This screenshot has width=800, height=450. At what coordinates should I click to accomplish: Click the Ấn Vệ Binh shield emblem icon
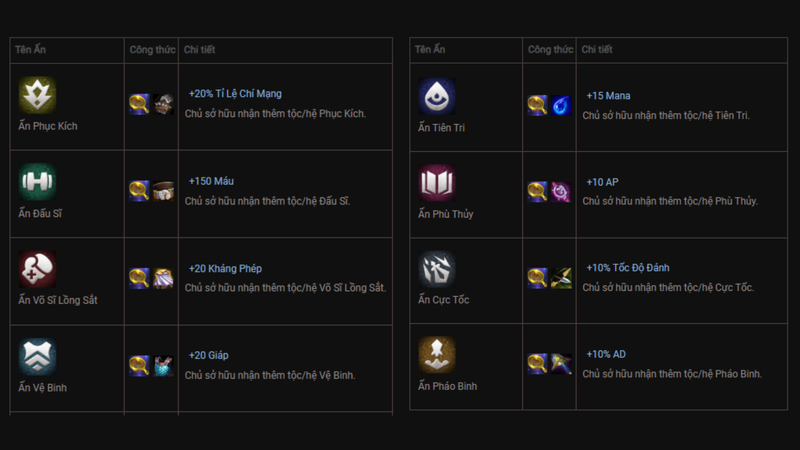pos(38,356)
